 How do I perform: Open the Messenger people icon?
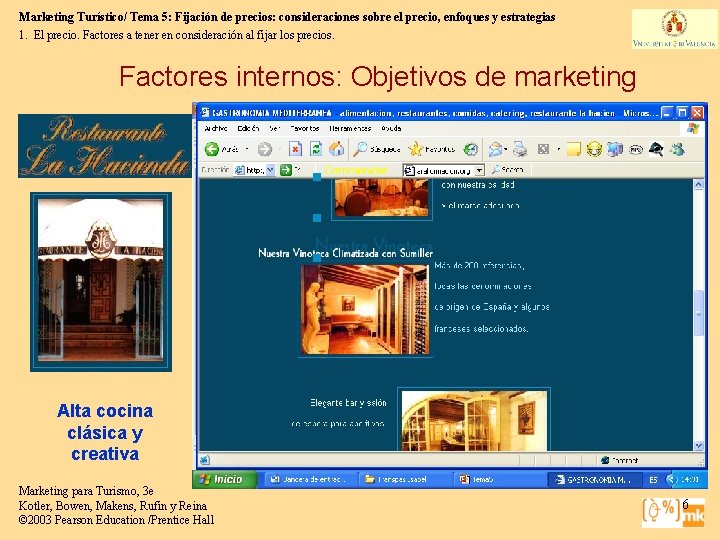(677, 149)
